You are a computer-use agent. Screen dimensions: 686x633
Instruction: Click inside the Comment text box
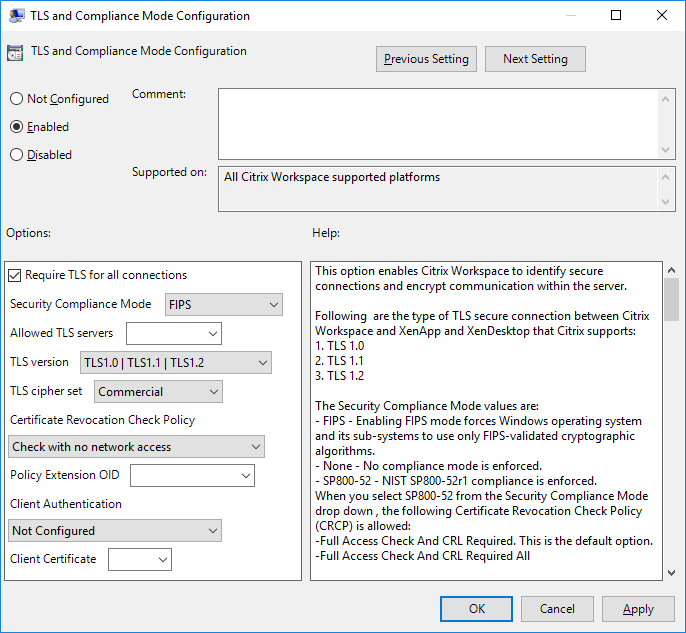[x=438, y=121]
